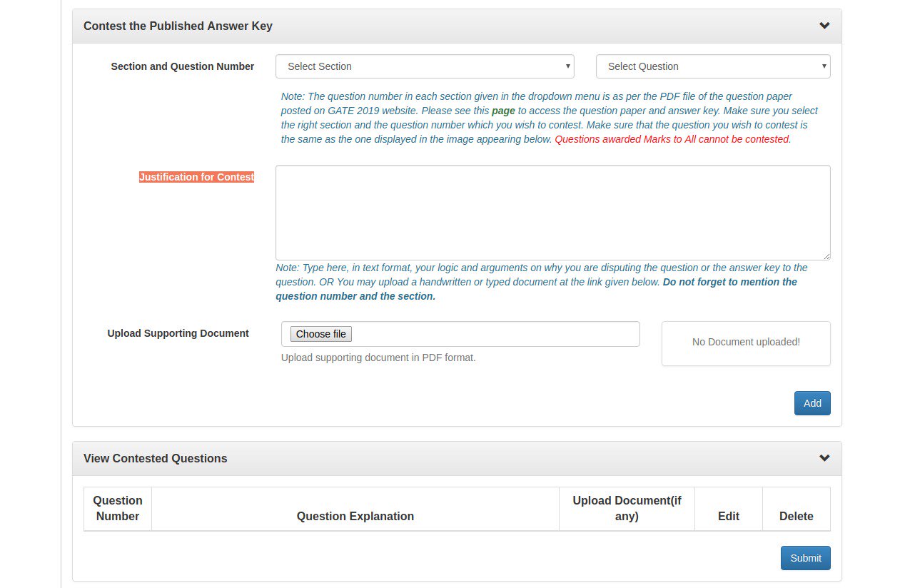Click the 'Section and Question Number' label
Screen dimensions: 915x588
coord(183,66)
